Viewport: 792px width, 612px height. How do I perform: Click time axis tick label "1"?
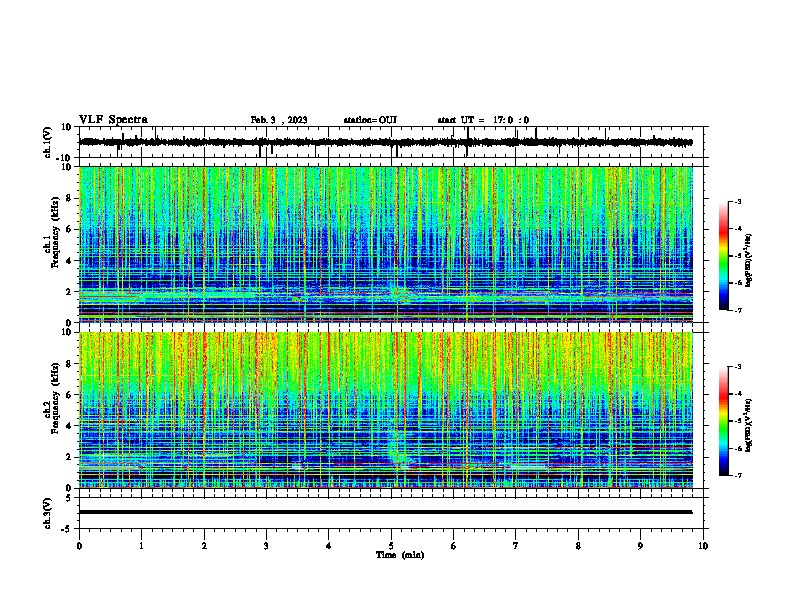(141, 546)
